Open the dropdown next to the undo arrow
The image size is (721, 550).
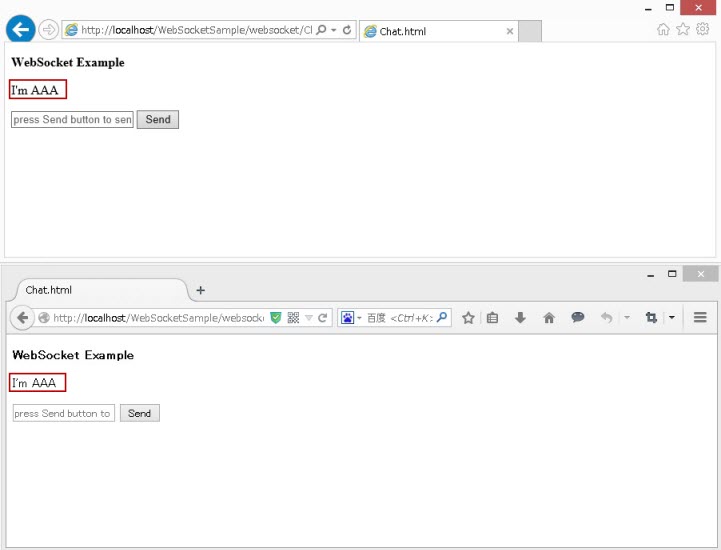click(x=627, y=318)
